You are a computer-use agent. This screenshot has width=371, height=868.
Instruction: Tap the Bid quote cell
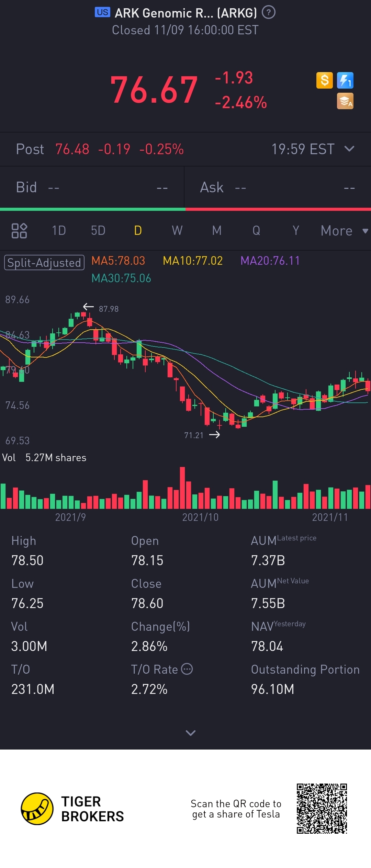tap(92, 187)
